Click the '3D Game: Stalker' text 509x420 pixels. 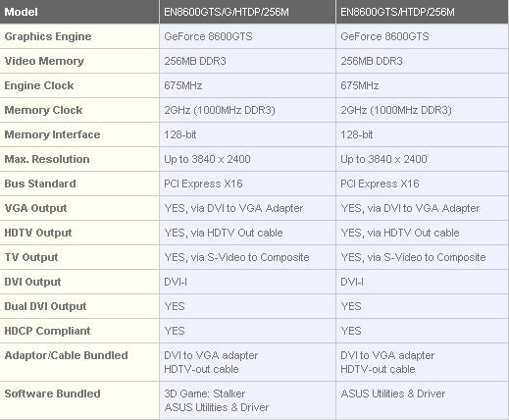205,394
